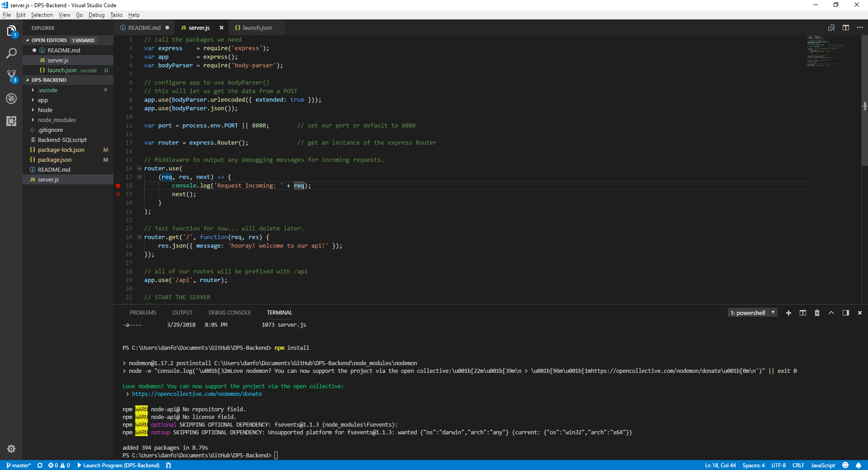Open the Extensions view
This screenshot has height=470, width=868.
(x=11, y=121)
